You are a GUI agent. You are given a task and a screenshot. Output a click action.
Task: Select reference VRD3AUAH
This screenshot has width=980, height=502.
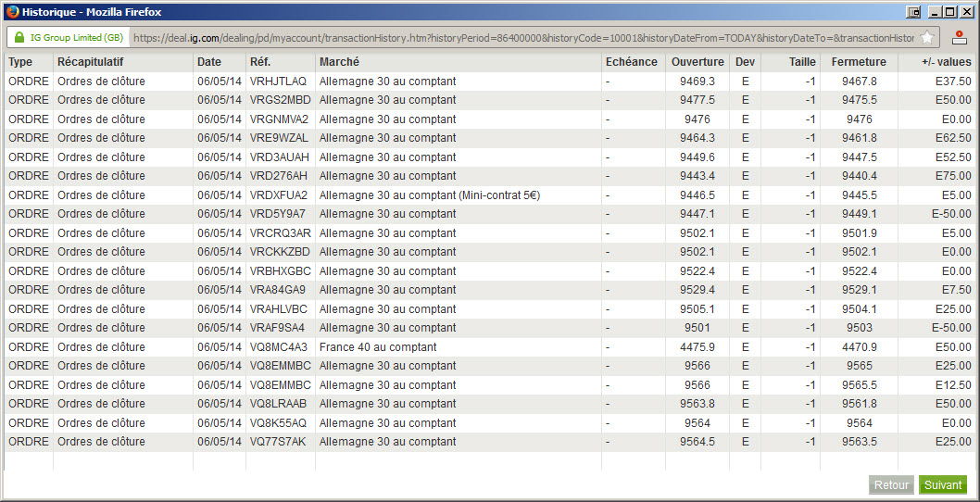click(x=280, y=157)
